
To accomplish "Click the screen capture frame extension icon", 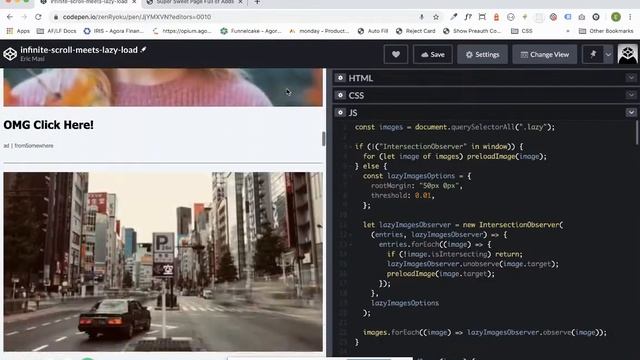I will pos(482,17).
